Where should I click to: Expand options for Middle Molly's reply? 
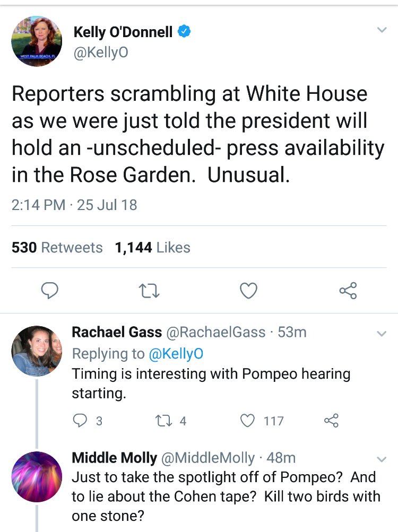pyautogui.click(x=381, y=458)
